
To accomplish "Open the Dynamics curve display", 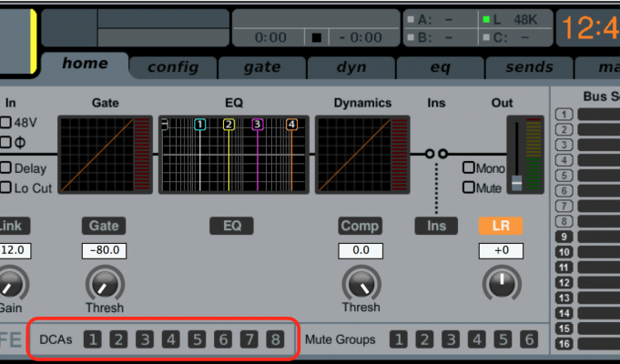I will pos(362,155).
